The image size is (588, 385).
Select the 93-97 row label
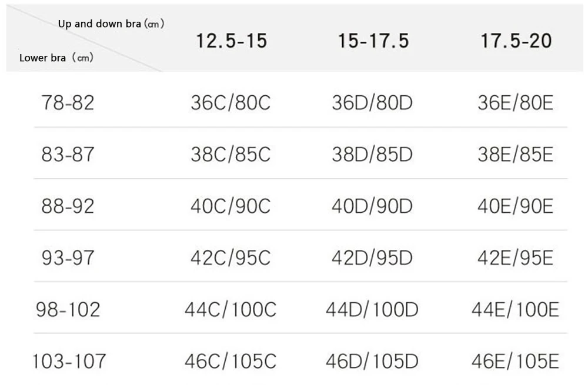point(68,257)
